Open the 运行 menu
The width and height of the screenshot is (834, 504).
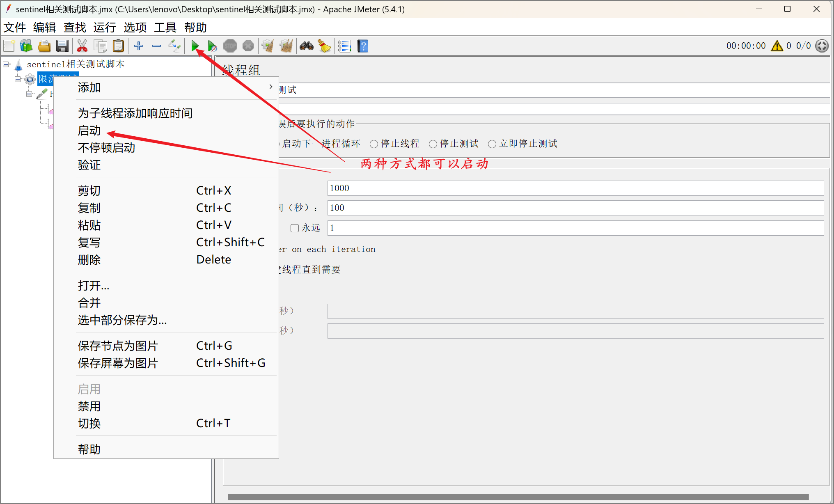tap(105, 27)
